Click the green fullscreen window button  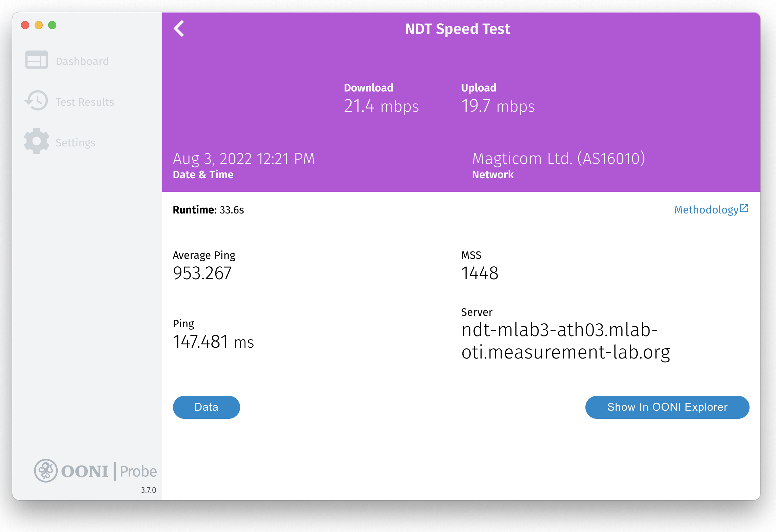coord(52,25)
